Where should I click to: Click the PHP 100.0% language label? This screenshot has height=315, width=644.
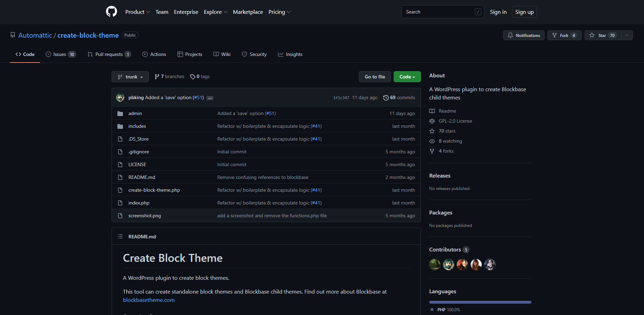tap(449, 310)
